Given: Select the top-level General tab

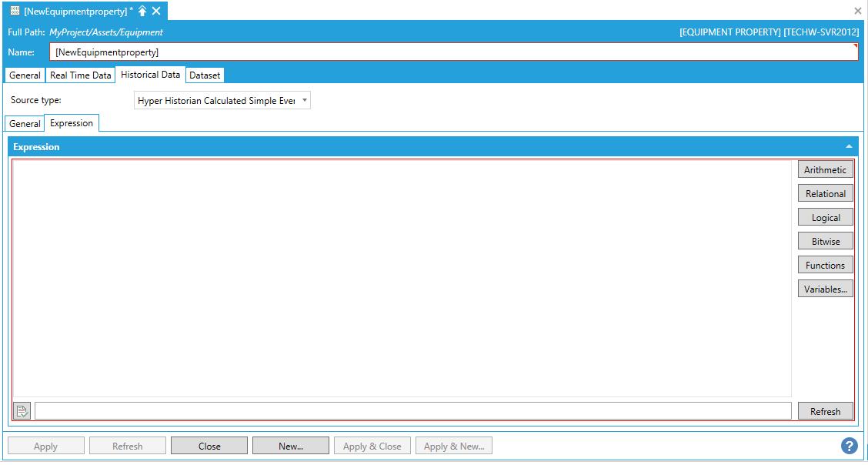Looking at the screenshot, I should coord(25,75).
